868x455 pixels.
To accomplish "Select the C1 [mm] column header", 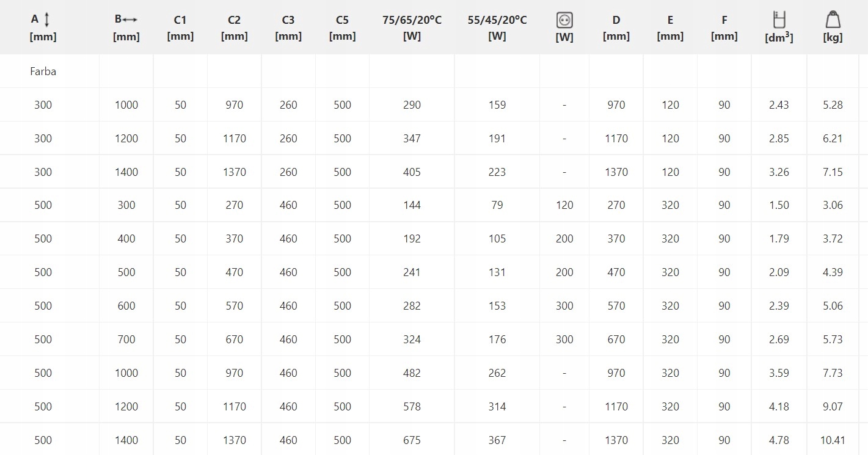I will pyautogui.click(x=180, y=27).
